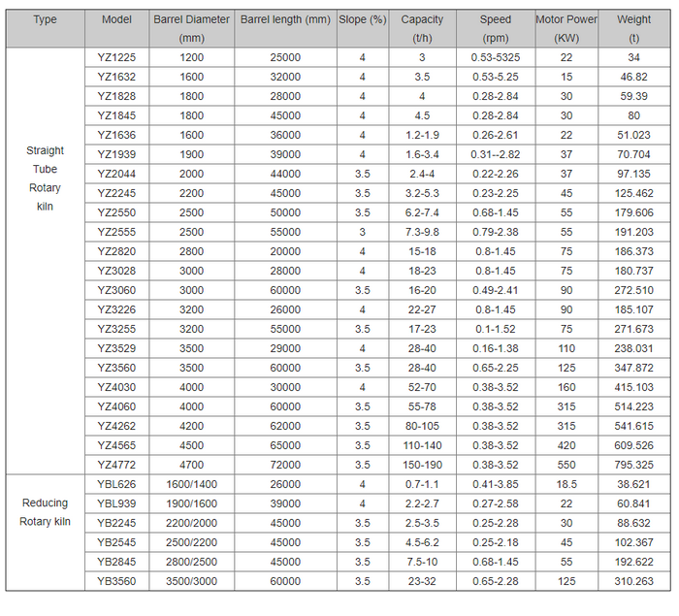Select the Weight (t) column header
The width and height of the screenshot is (679, 616).
634,28
